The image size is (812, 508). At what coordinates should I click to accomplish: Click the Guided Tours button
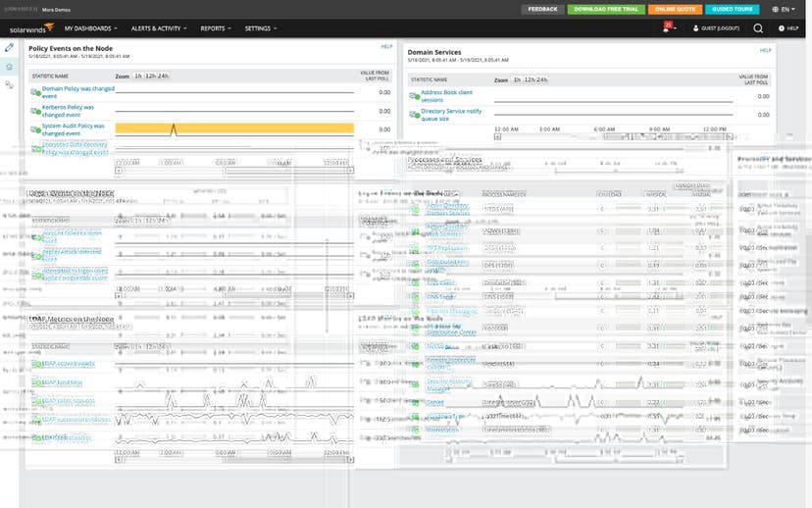tap(733, 10)
